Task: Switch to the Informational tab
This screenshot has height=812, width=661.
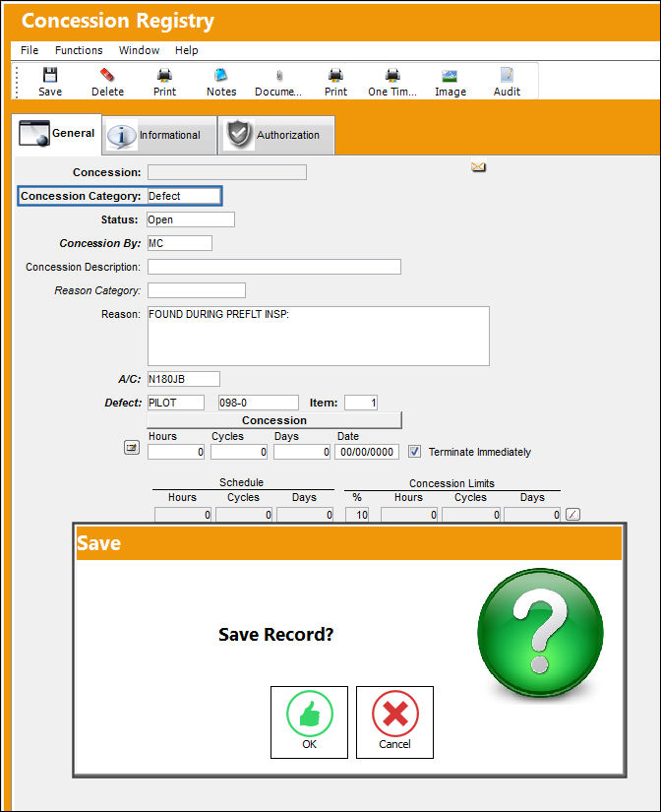Action: [x=159, y=135]
